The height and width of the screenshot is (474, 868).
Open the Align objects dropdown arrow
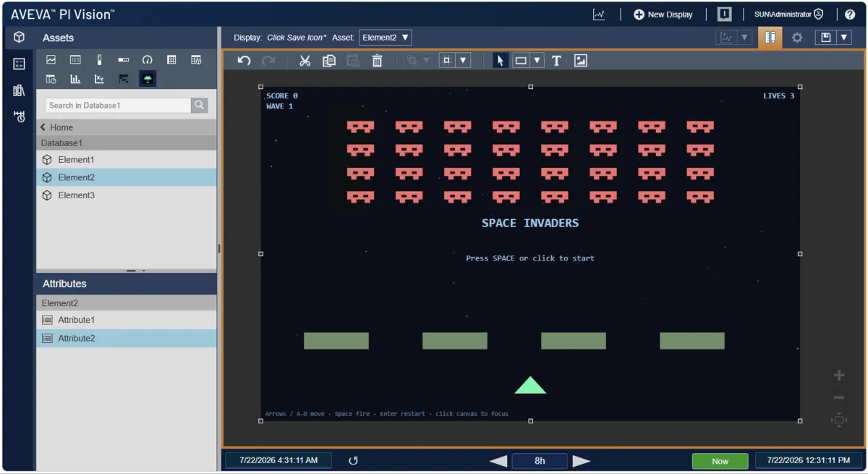tap(464, 61)
